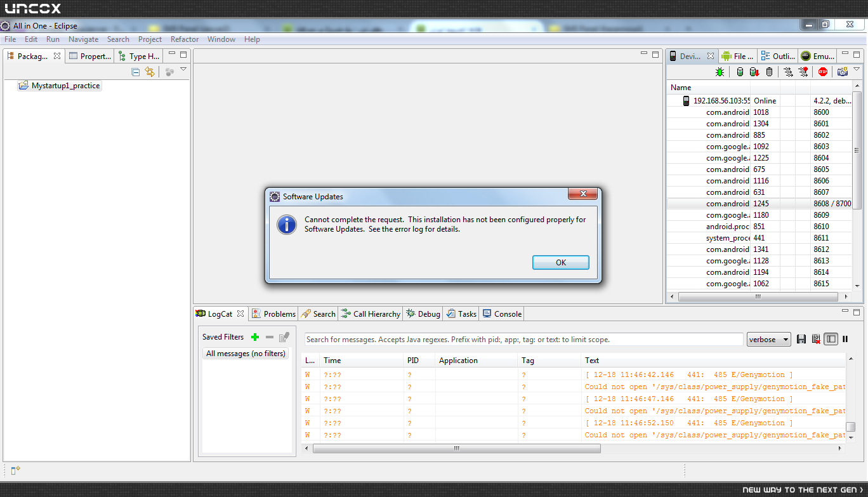Select the system_process row in Devices

pyautogui.click(x=759, y=238)
